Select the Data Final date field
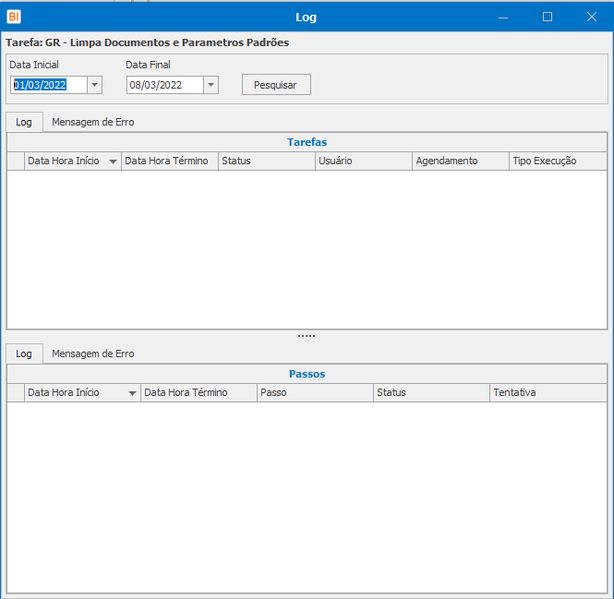 (165, 85)
